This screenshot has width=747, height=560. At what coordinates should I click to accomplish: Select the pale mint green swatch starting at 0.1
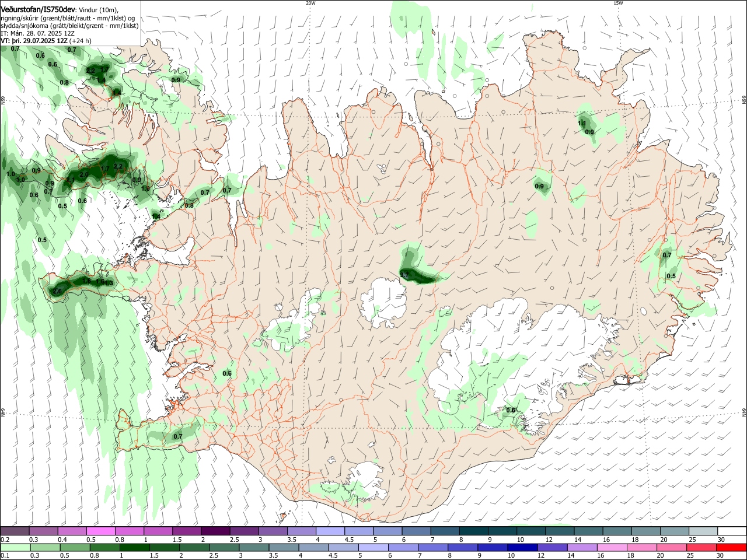(x=15, y=547)
